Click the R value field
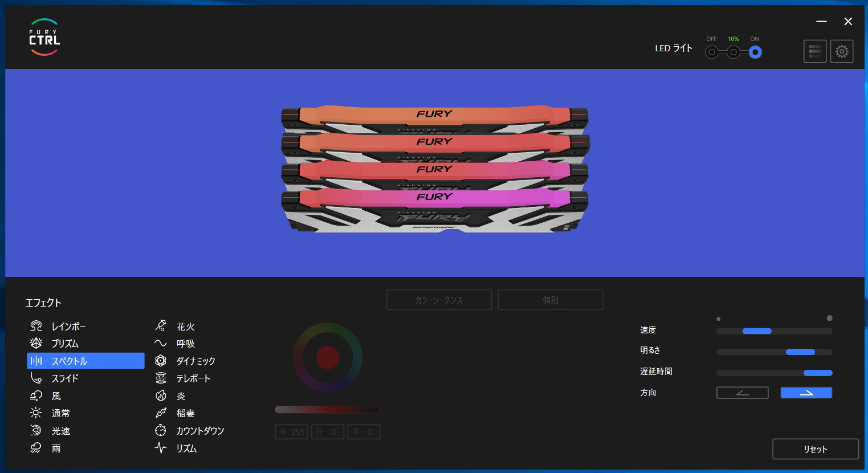 coord(291,432)
